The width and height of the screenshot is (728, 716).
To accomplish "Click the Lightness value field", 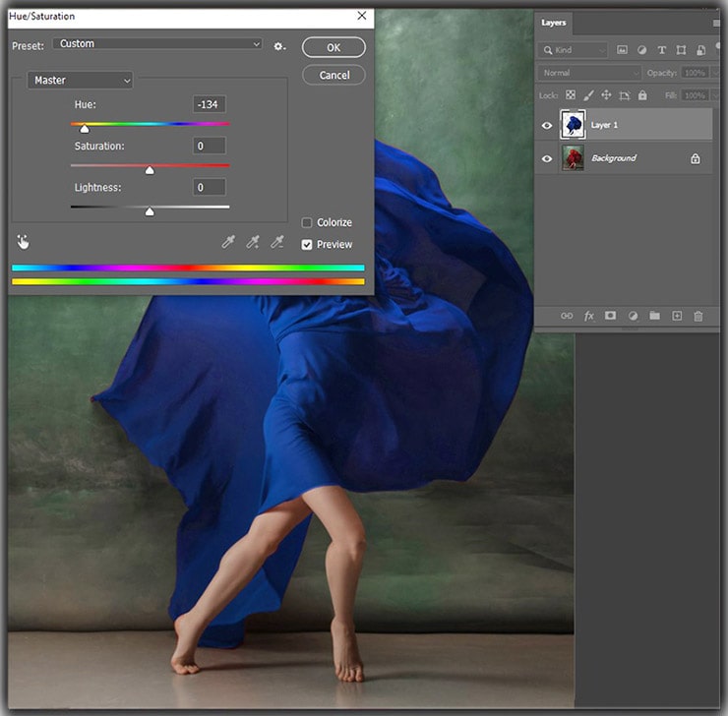I will [210, 188].
